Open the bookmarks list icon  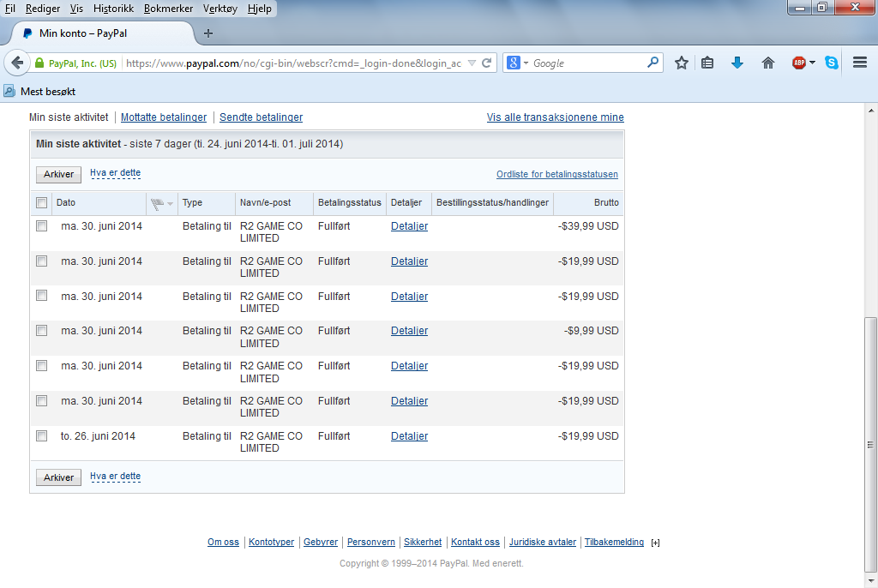pyautogui.click(x=707, y=63)
